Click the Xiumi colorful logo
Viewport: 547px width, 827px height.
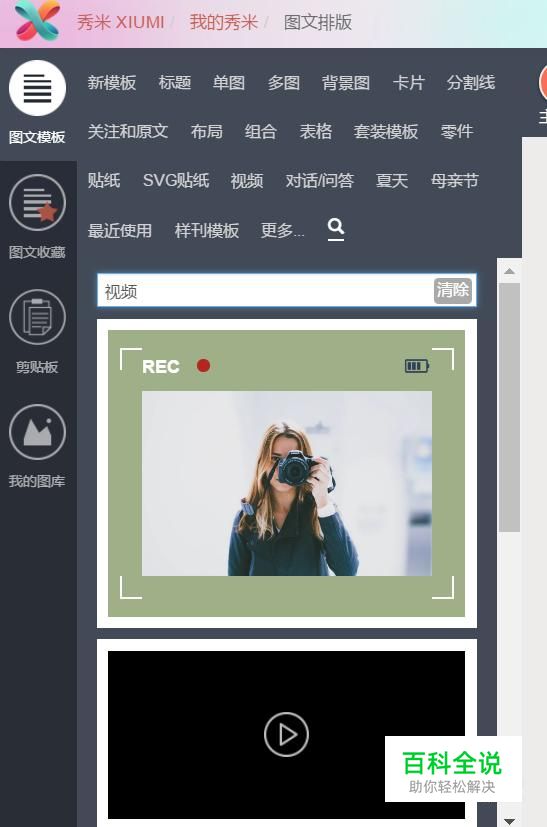point(36,22)
